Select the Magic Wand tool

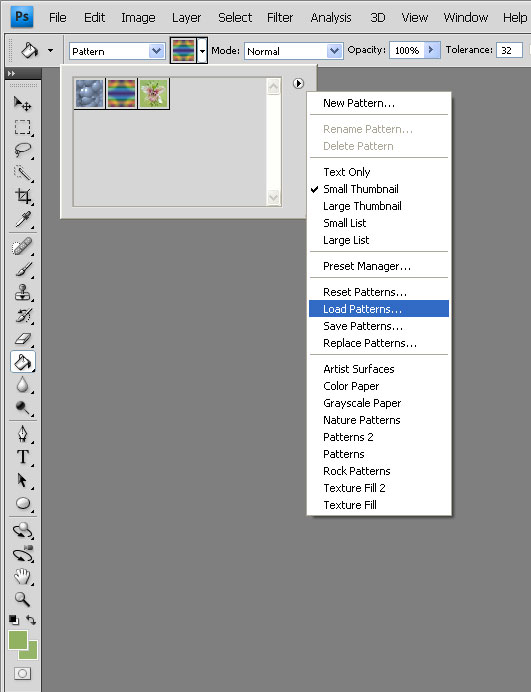pyautogui.click(x=23, y=173)
